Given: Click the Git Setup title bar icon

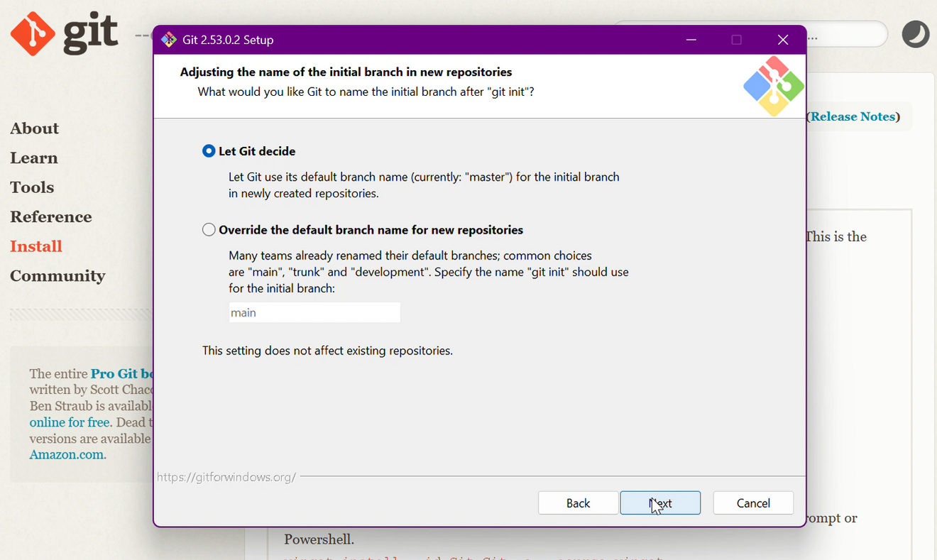Looking at the screenshot, I should [x=169, y=40].
